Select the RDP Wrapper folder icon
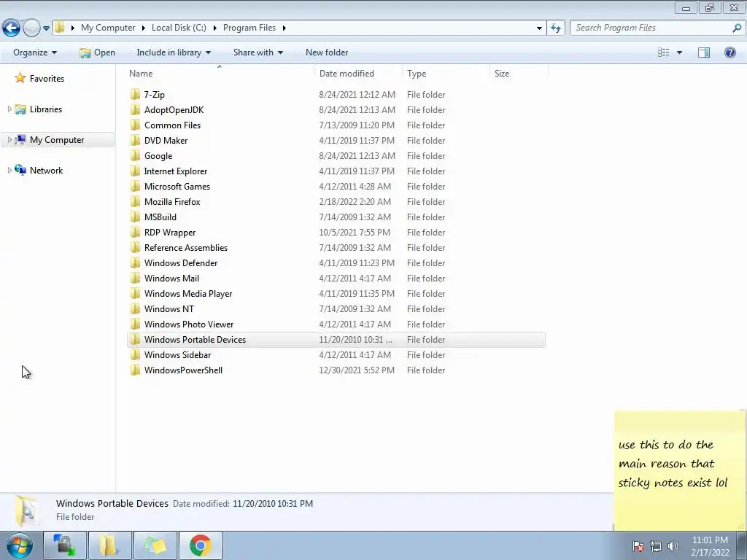Image resolution: width=747 pixels, height=560 pixels. (135, 232)
